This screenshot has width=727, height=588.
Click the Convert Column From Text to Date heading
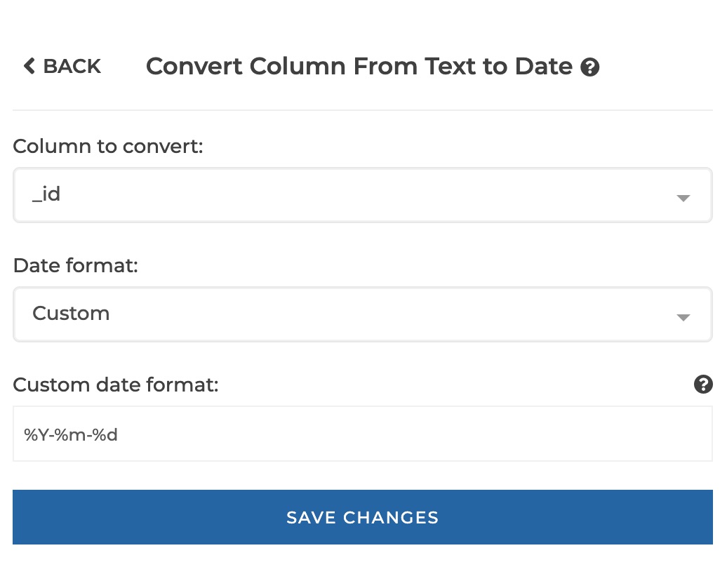tap(359, 66)
